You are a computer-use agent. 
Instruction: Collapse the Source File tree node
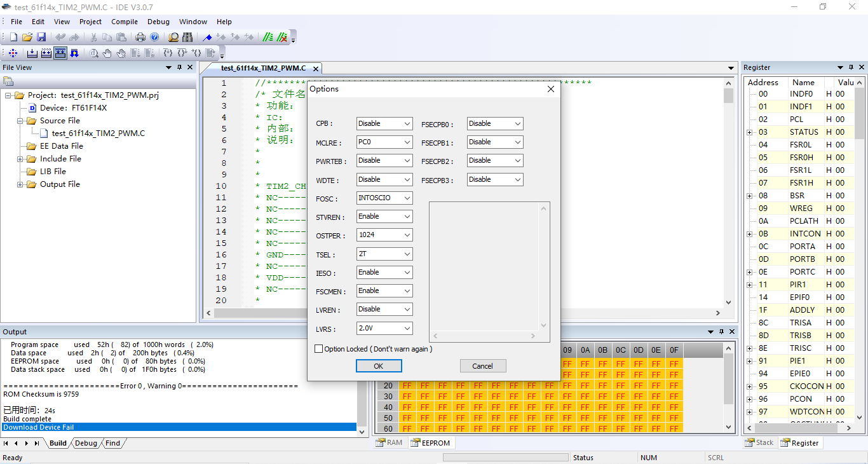[x=20, y=121]
